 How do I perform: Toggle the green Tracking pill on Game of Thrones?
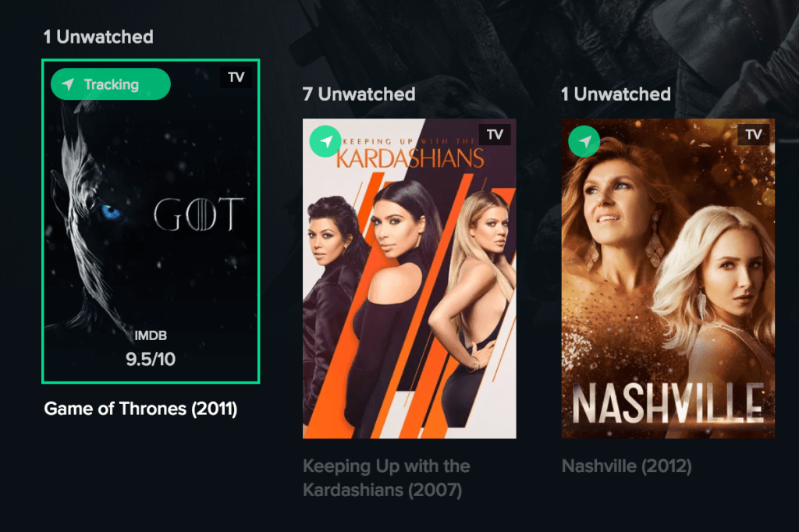point(111,84)
